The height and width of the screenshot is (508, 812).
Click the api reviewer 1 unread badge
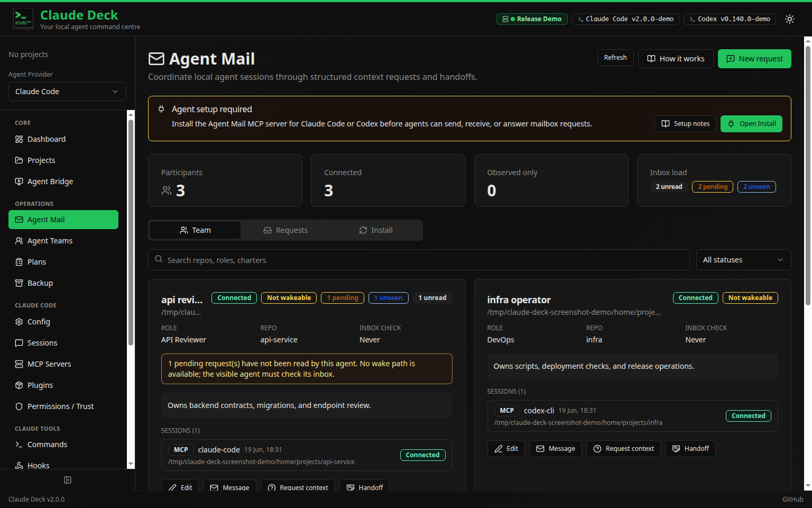432,298
